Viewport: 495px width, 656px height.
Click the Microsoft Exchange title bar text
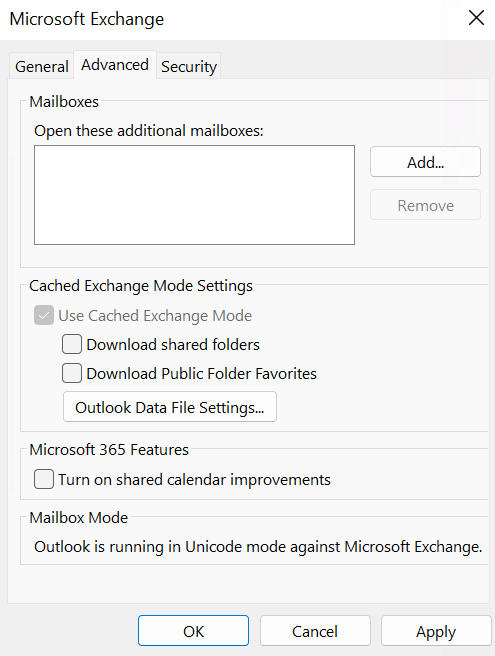click(x=87, y=19)
